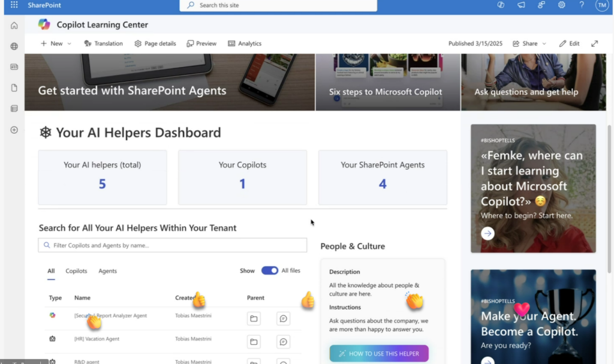Screen dimensions: 614x364
Task: Open Translation in the command bar
Action: [104, 44]
